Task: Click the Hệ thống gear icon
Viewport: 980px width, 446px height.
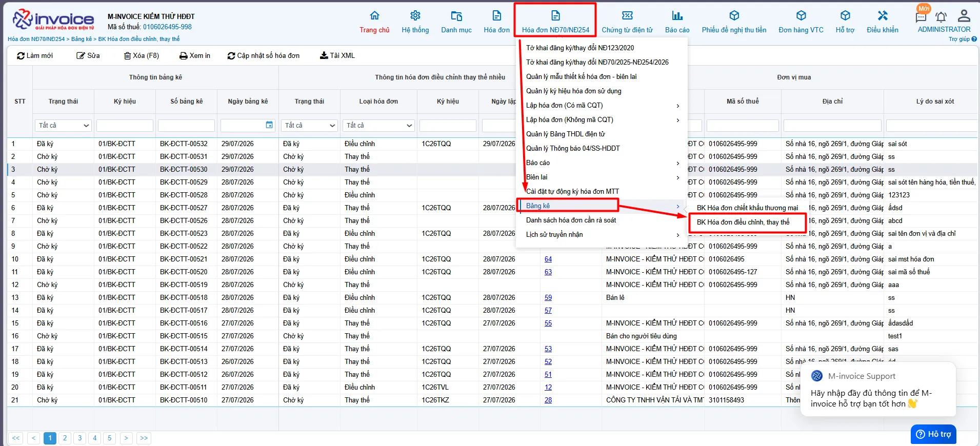Action: coord(415,15)
